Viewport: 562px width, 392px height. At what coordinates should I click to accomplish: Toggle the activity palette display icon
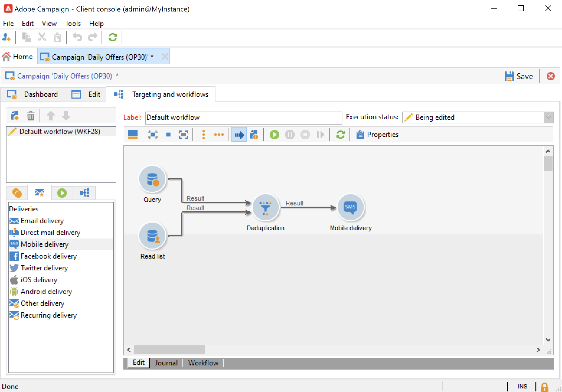133,135
